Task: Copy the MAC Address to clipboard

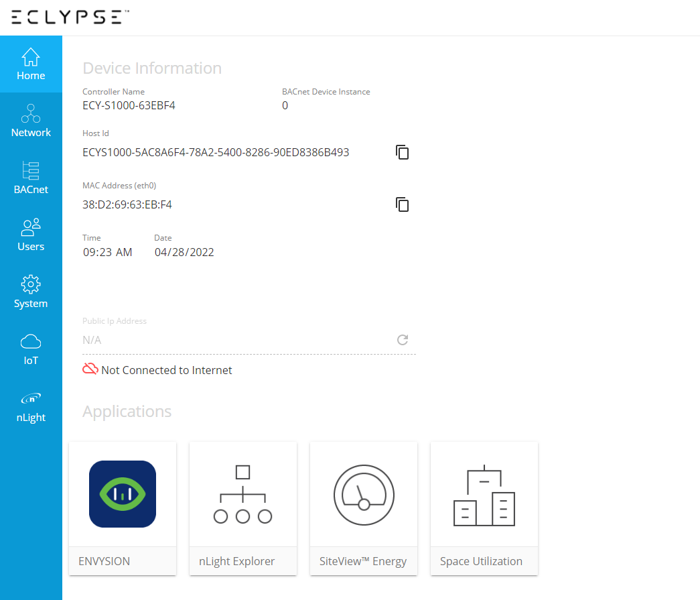Action: pos(402,204)
